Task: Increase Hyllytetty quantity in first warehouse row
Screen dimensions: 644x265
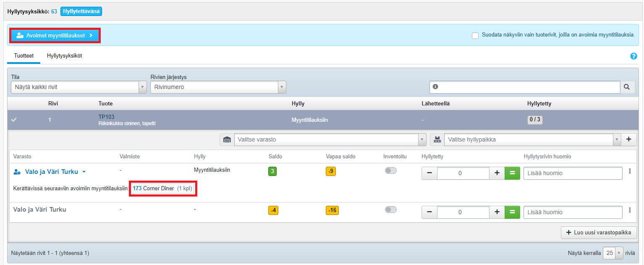Action: [x=497, y=173]
